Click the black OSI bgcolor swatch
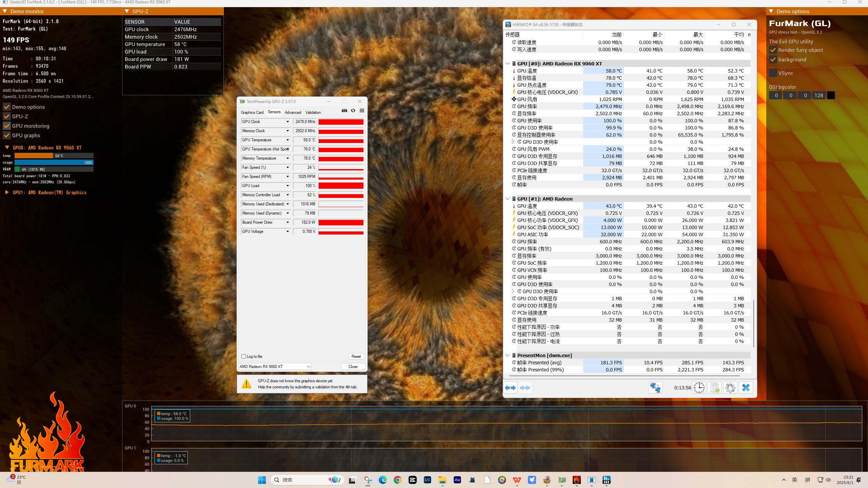This screenshot has height=488, width=868. tap(831, 96)
